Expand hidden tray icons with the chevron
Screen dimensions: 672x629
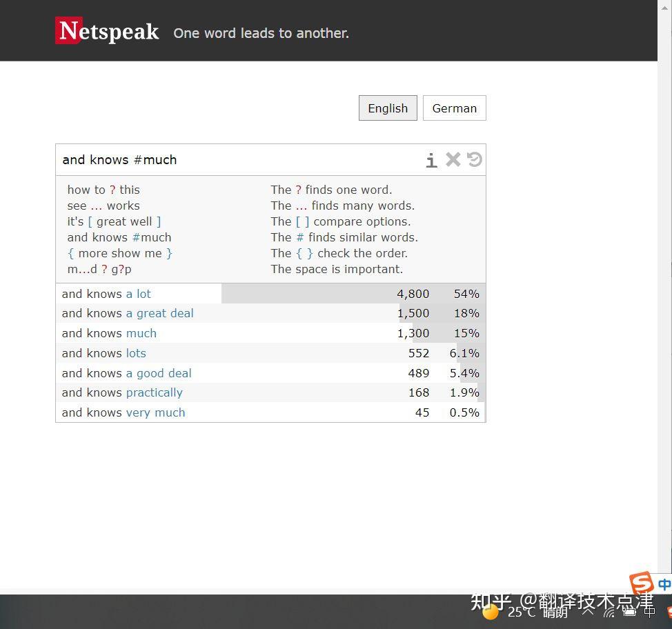[588, 612]
